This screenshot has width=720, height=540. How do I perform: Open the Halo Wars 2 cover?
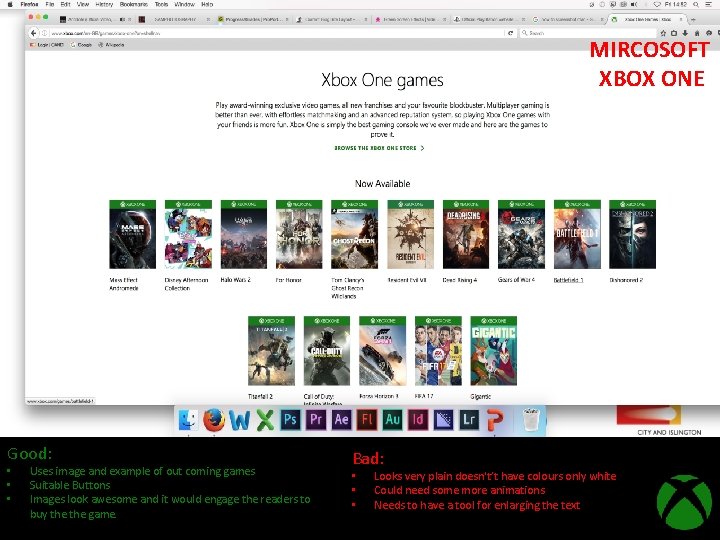pos(243,234)
